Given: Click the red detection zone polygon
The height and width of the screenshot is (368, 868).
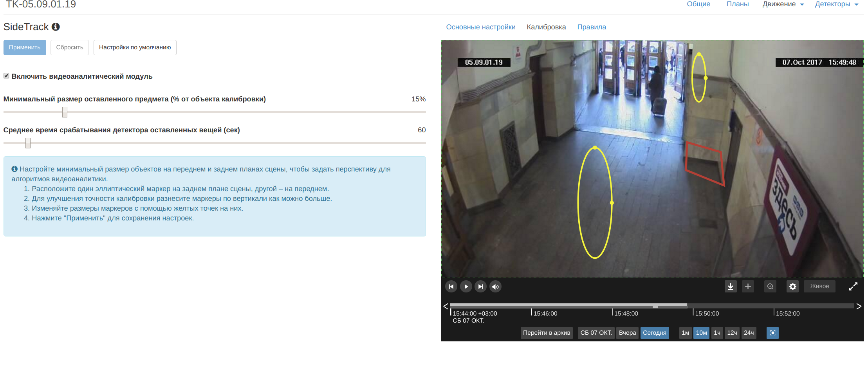Looking at the screenshot, I should point(705,164).
